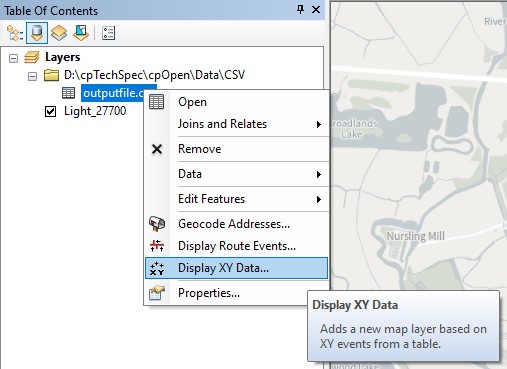The height and width of the screenshot is (369, 507).
Task: Uncheck the Light_27700 layer checkbox
Action: click(x=50, y=111)
